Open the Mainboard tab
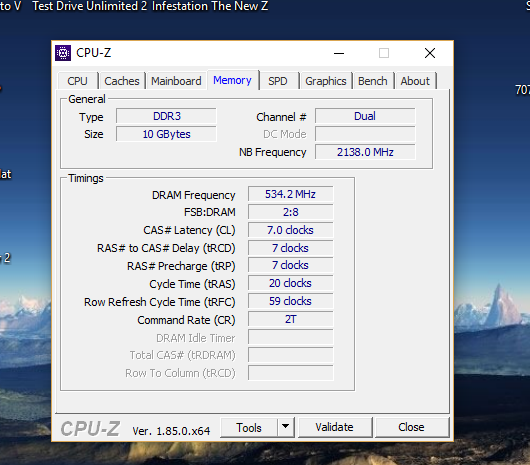 coord(176,81)
